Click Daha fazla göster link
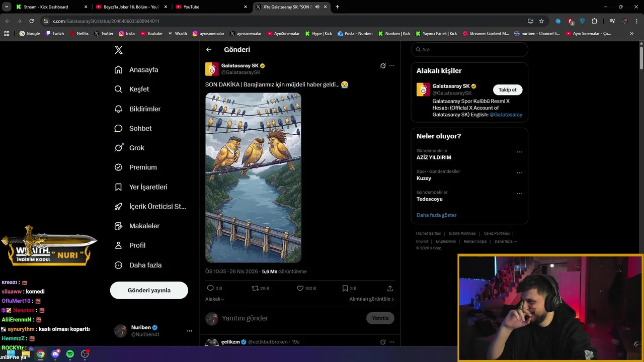The width and height of the screenshot is (644, 362). tap(436, 215)
